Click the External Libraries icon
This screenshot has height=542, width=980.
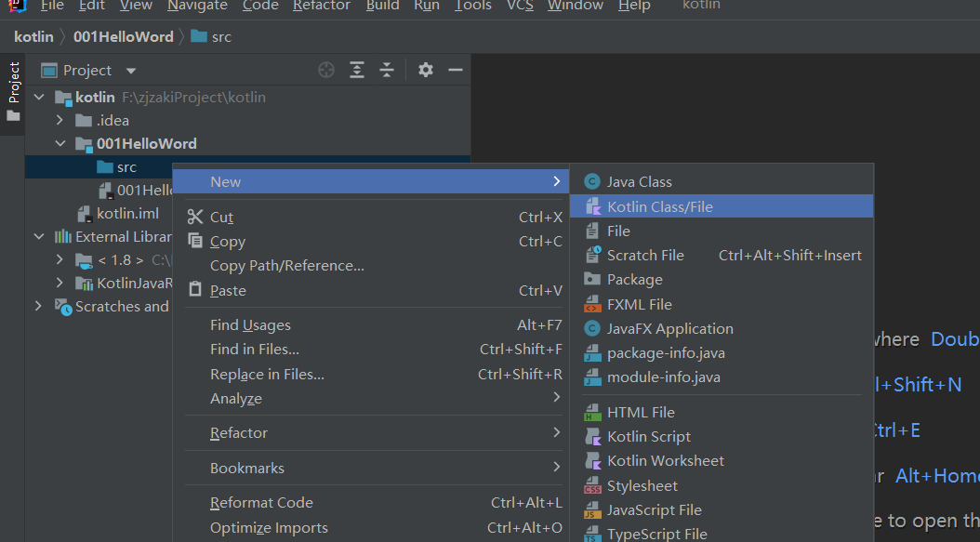tap(62, 236)
